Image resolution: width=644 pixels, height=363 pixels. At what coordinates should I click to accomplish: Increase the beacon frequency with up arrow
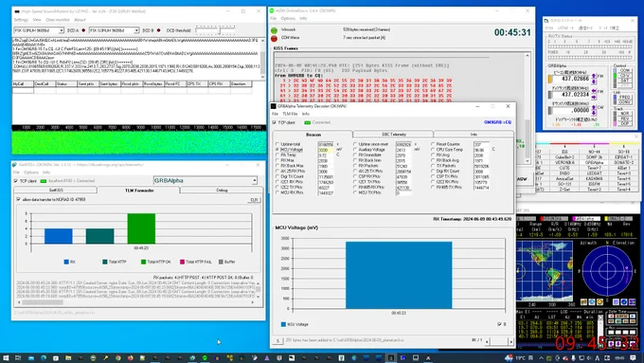(594, 76)
